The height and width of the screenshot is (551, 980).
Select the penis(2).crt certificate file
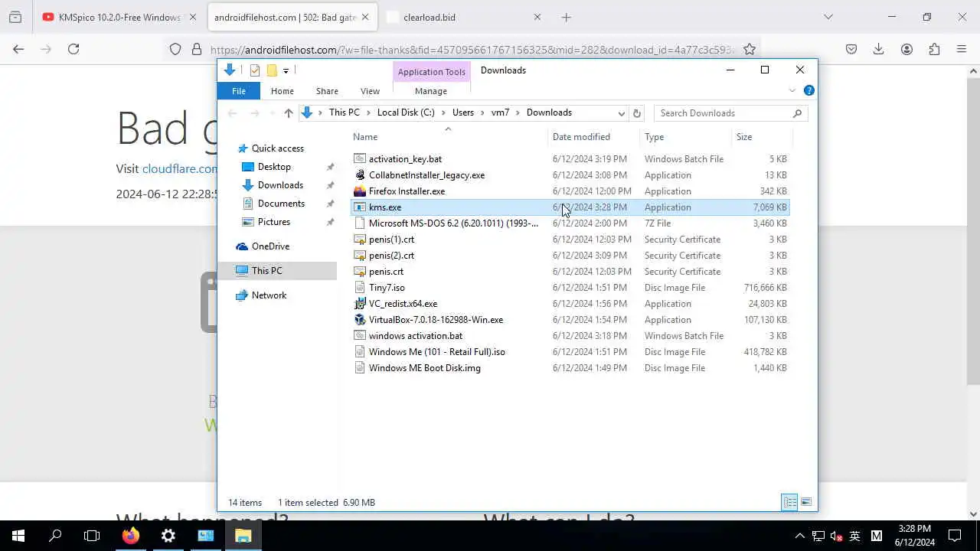point(570,256)
